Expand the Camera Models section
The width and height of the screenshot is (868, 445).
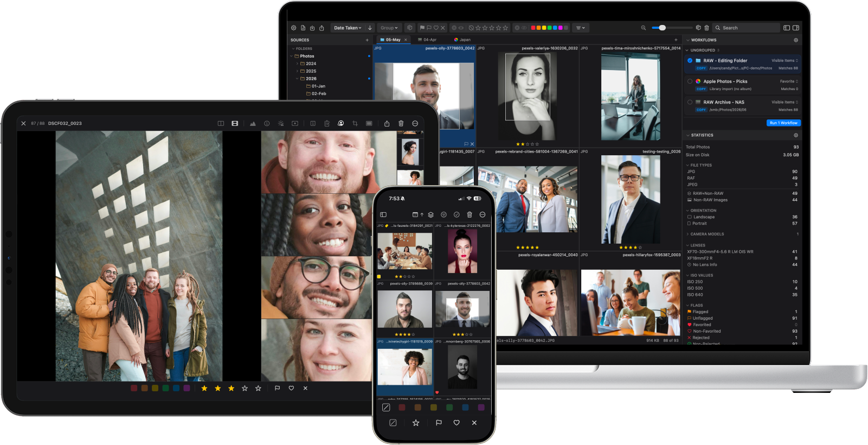tap(687, 234)
